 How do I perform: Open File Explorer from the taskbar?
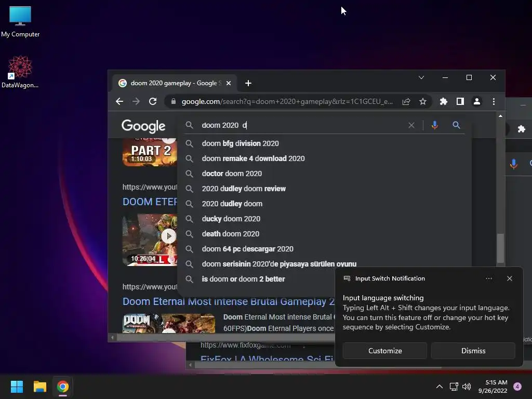coord(39,387)
